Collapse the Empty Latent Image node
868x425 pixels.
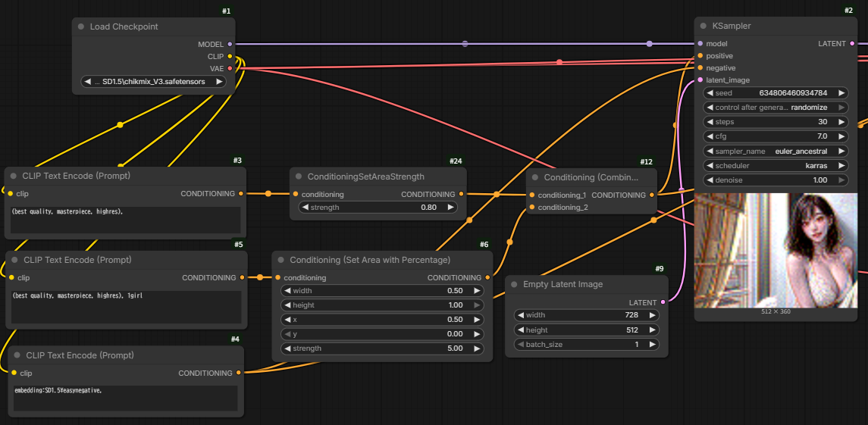514,284
